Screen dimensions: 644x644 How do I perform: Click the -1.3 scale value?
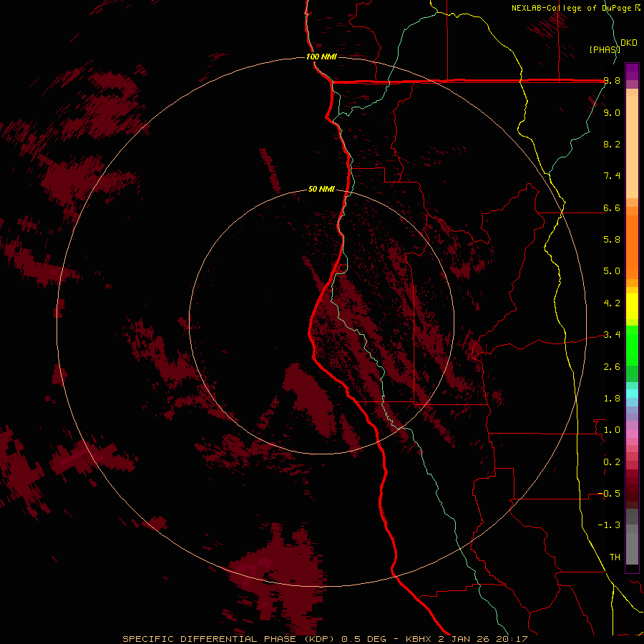(x=609, y=525)
